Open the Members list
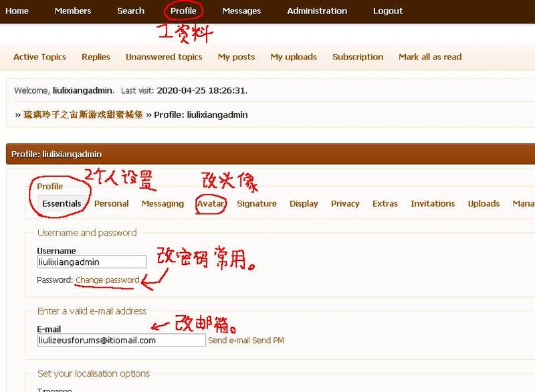Image resolution: width=535 pixels, height=392 pixels. pyautogui.click(x=73, y=11)
